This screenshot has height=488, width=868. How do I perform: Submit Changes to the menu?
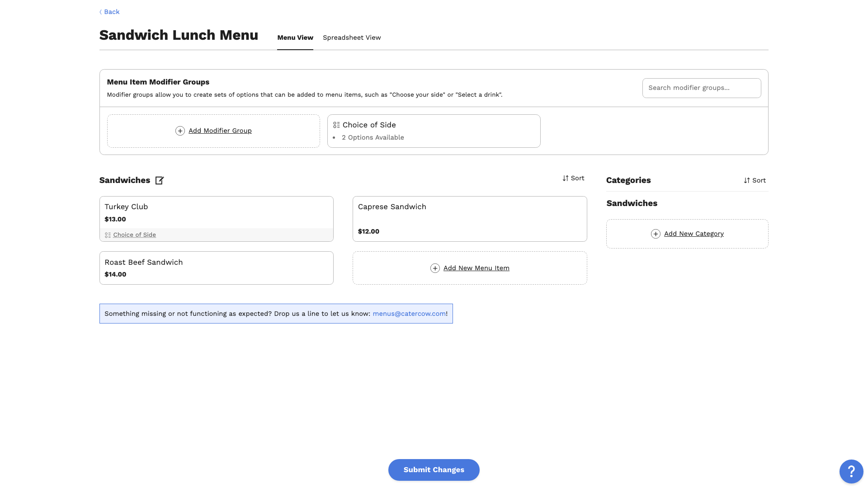(434, 470)
